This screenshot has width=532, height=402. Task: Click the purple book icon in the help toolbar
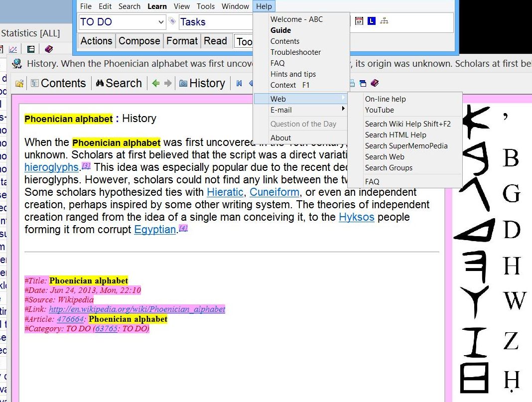(375, 83)
